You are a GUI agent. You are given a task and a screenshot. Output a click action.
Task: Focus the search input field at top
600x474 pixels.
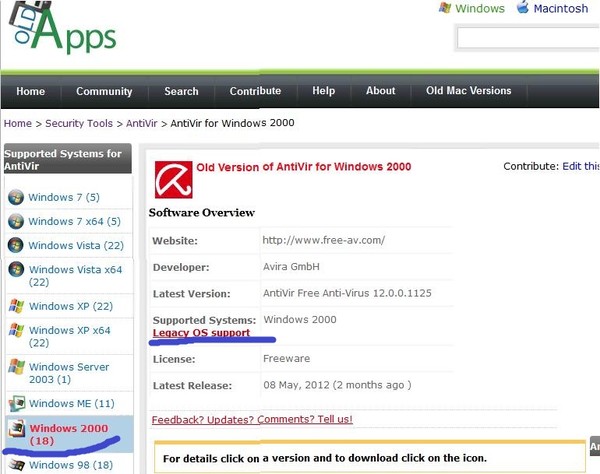528,37
